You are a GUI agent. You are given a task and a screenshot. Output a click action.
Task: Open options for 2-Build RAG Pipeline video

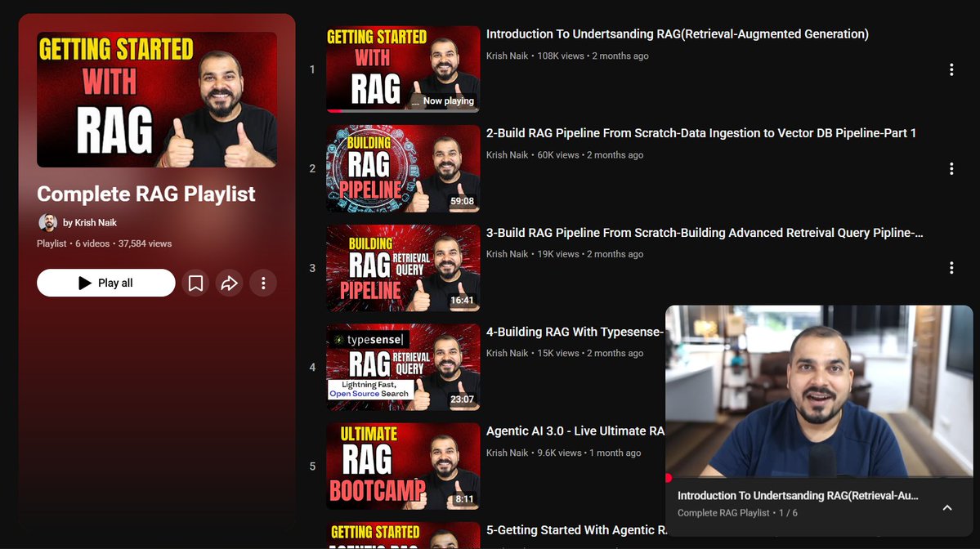tap(951, 168)
